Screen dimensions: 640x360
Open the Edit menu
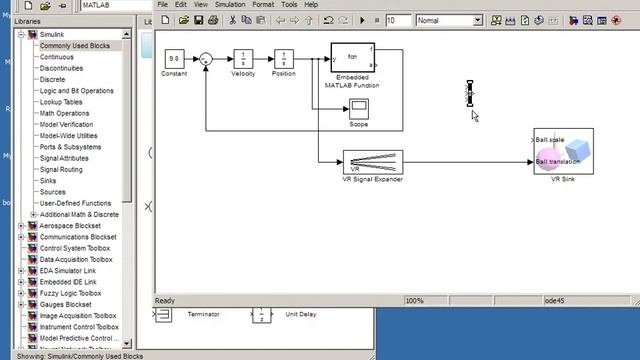180,4
